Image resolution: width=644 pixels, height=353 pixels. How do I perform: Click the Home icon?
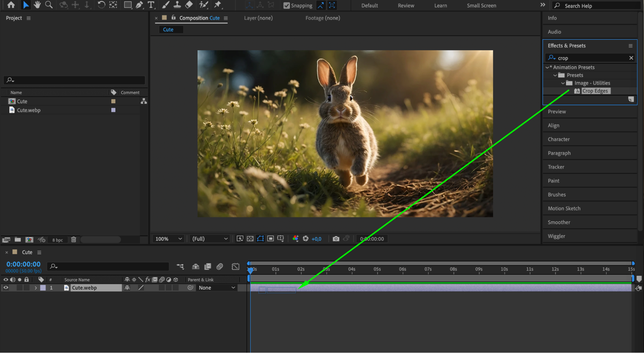click(11, 5)
